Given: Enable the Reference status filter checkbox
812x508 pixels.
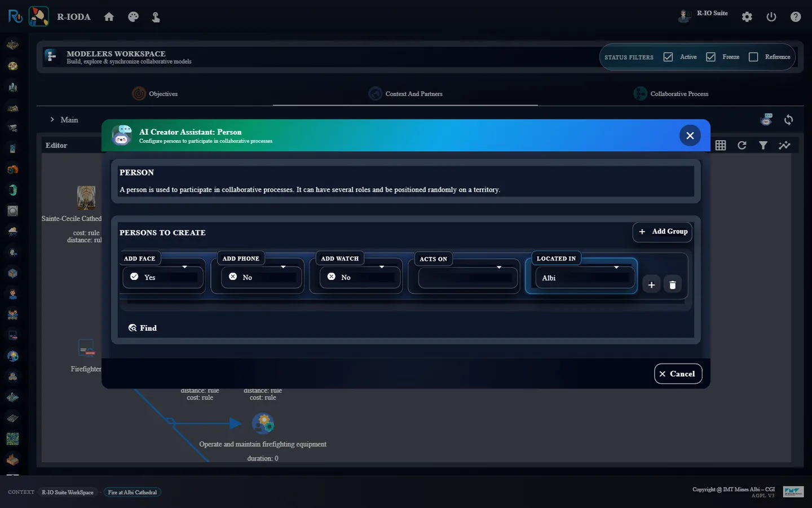Looking at the screenshot, I should (x=753, y=57).
